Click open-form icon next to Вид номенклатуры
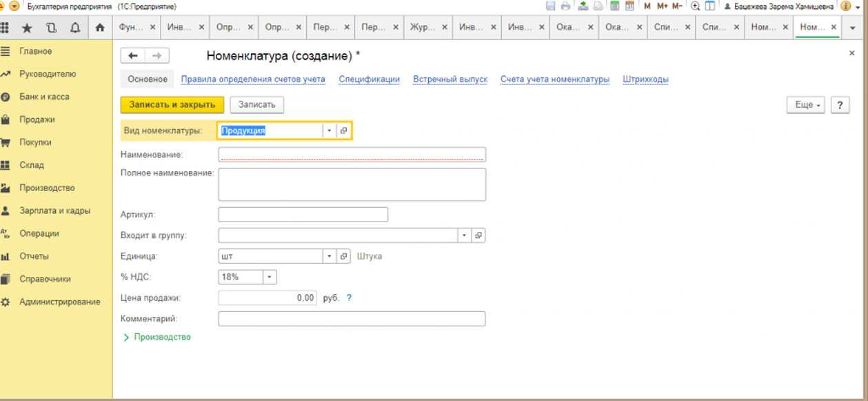Screen dimensions: 868x401 [x=343, y=130]
